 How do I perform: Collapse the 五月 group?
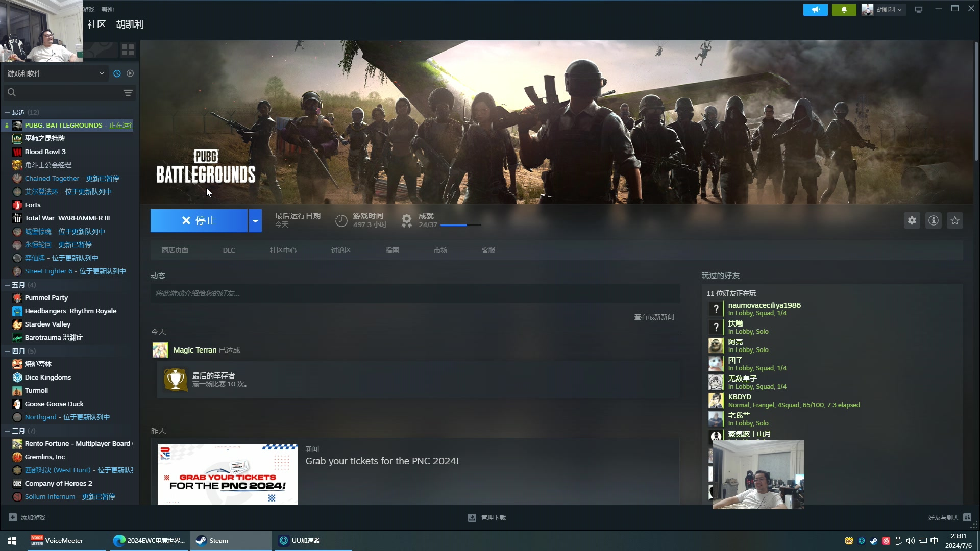tap(7, 285)
